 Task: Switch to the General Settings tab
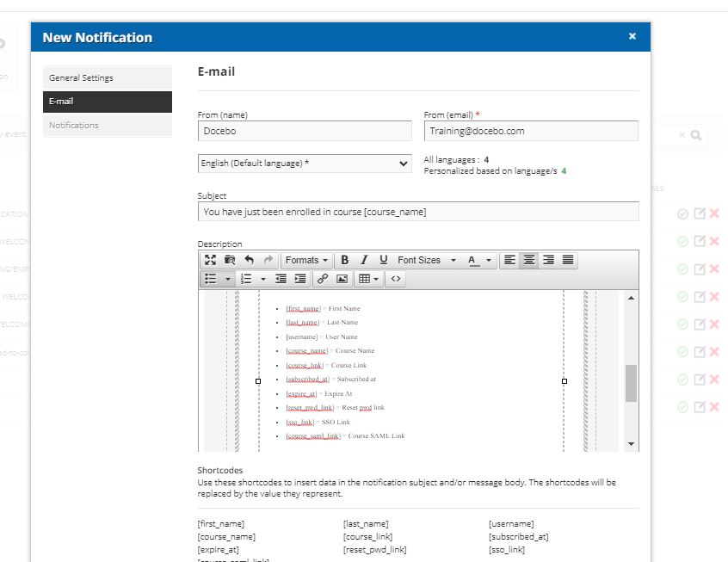pyautogui.click(x=108, y=78)
